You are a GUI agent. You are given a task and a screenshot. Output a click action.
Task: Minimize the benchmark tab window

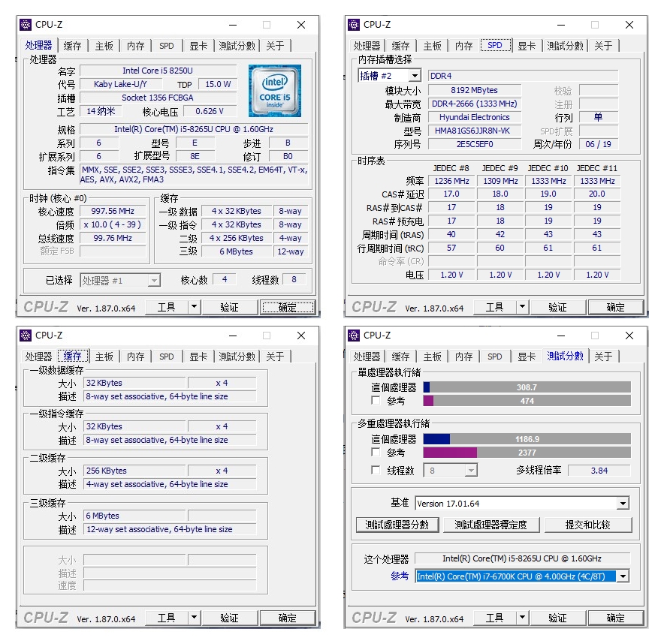coord(561,336)
